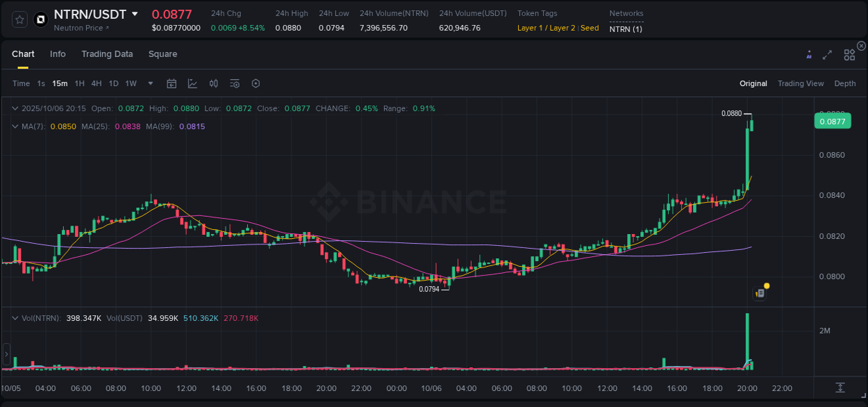
Task: Click the chat bubble near the chart
Action: coord(759,292)
